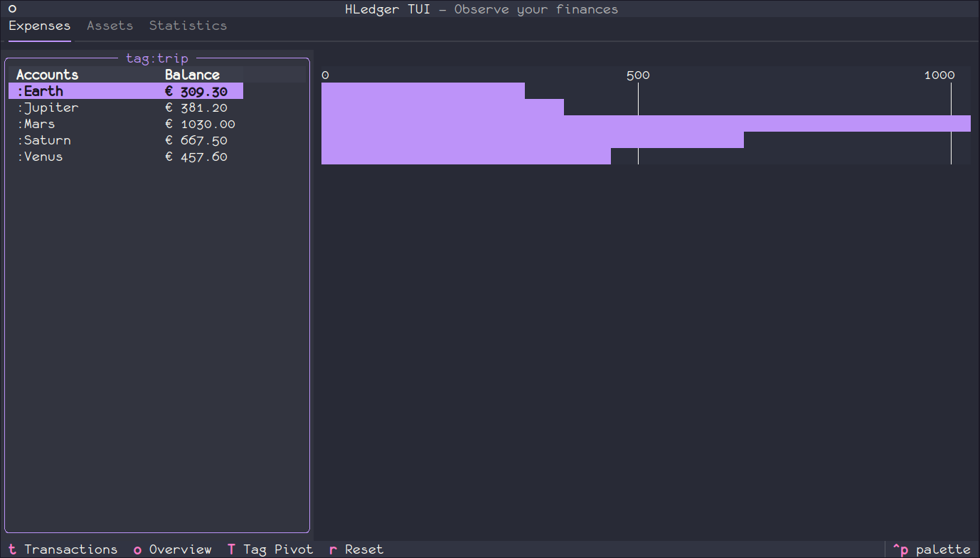Open the Transactions view from the footer
The width and height of the screenshot is (980, 558).
[x=70, y=549]
